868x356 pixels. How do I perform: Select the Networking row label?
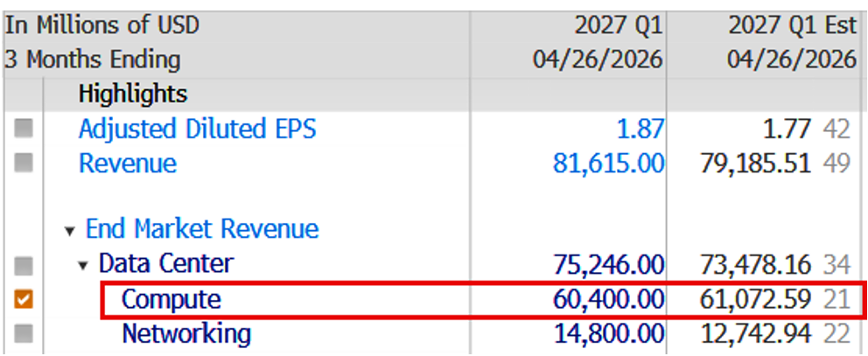[186, 334]
